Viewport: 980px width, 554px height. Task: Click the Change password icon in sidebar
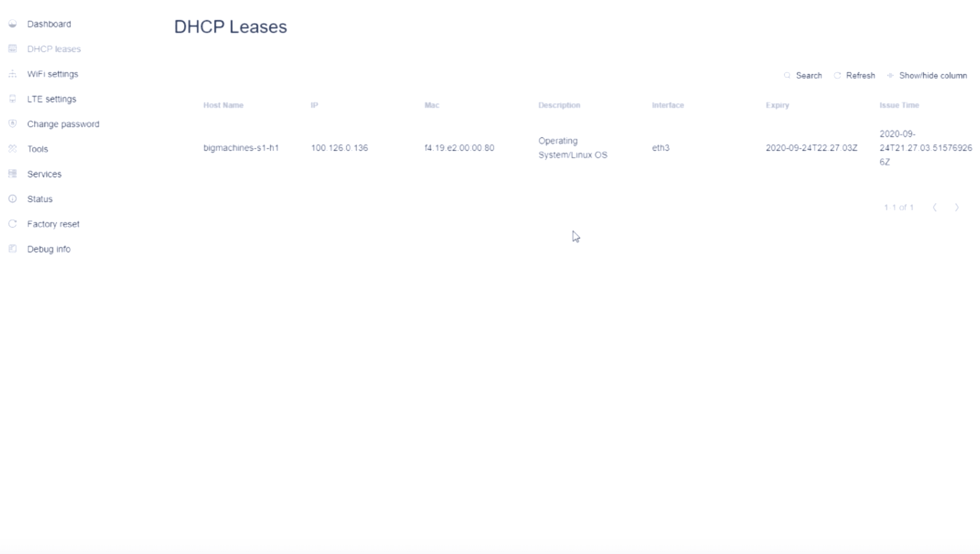pos(12,124)
